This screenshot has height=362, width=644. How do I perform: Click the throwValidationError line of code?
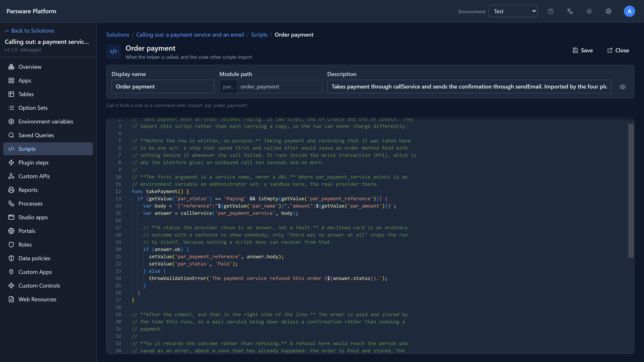(x=268, y=278)
